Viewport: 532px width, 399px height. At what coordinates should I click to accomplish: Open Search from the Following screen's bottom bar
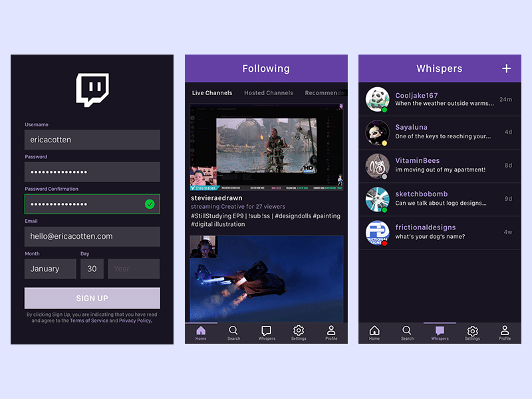(x=233, y=332)
